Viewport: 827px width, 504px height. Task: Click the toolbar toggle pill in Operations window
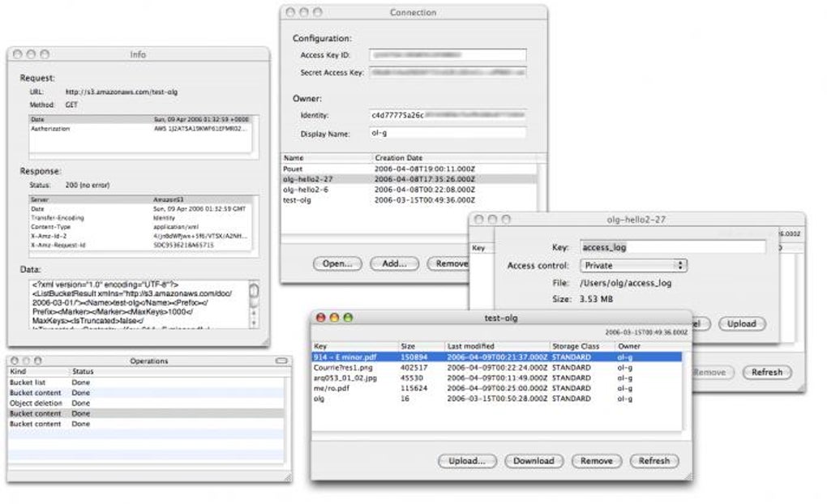[281, 361]
